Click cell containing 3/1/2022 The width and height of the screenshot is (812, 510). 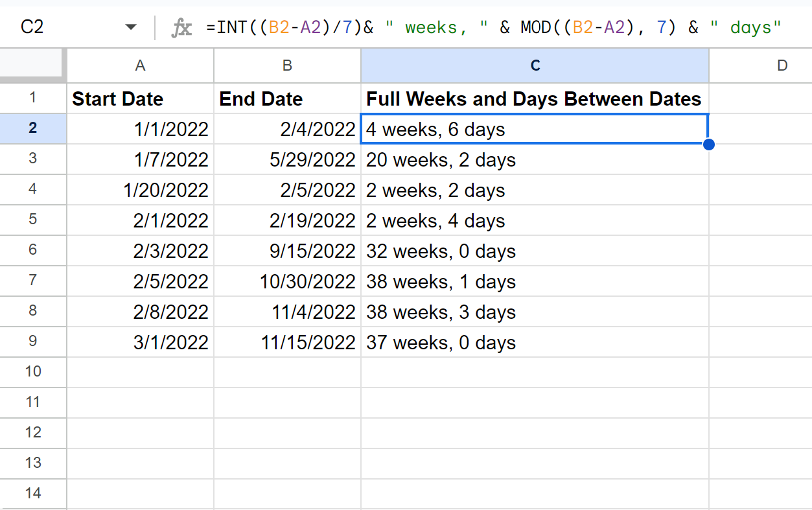[x=140, y=342]
